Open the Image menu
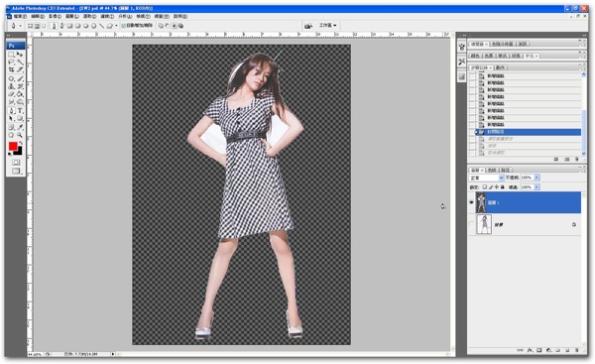595x364 pixels. point(55,16)
